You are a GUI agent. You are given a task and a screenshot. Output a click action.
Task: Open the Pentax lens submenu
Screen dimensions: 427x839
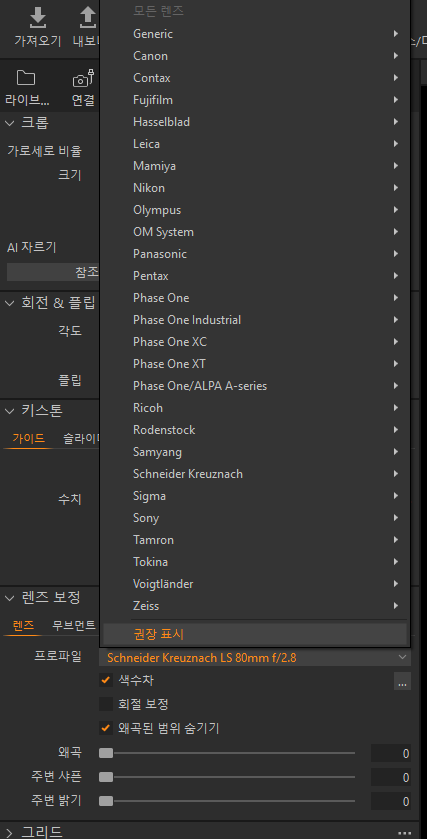[x=255, y=276]
